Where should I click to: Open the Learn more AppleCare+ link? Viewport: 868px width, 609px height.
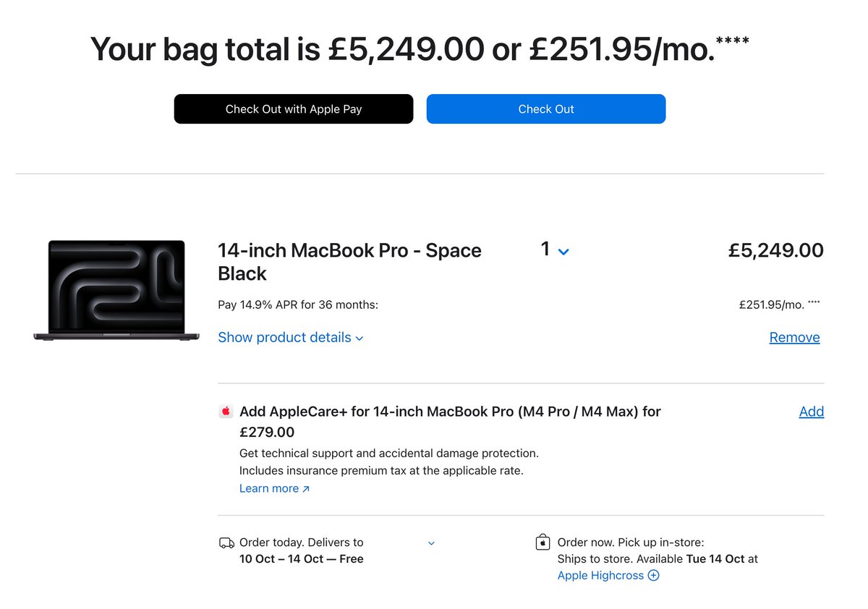point(269,489)
